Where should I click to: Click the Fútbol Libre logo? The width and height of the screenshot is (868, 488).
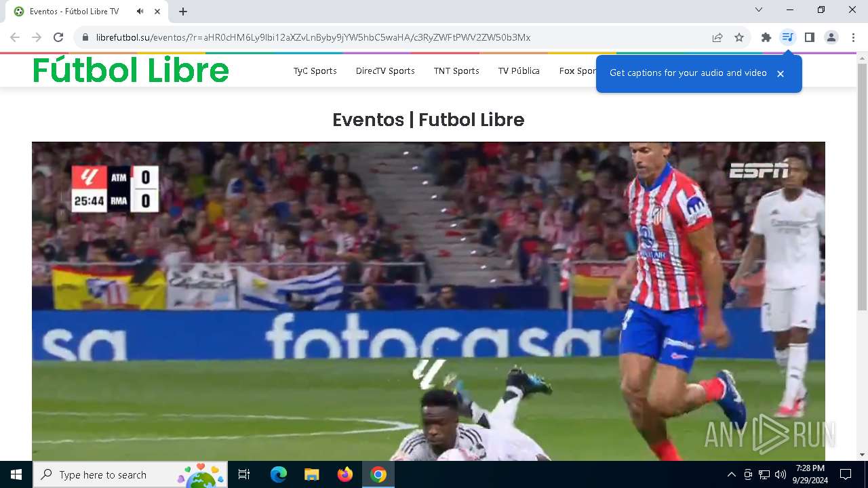point(131,70)
